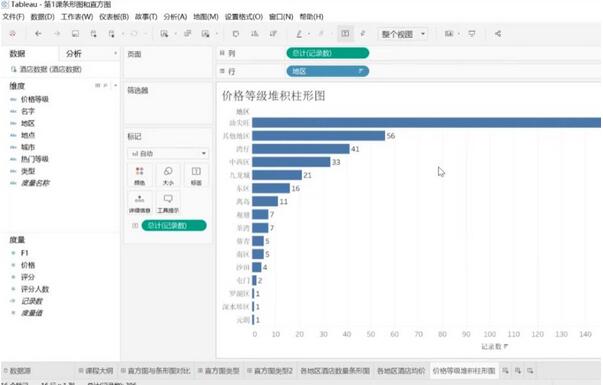
Task: Open the 帮助(H) menu
Action: coord(311,17)
